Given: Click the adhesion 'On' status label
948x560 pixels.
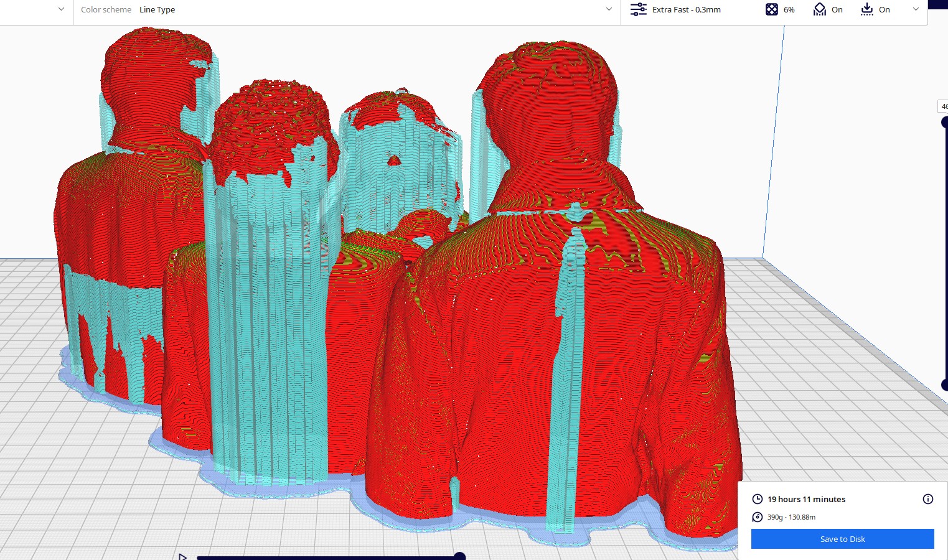Looking at the screenshot, I should click(885, 9).
